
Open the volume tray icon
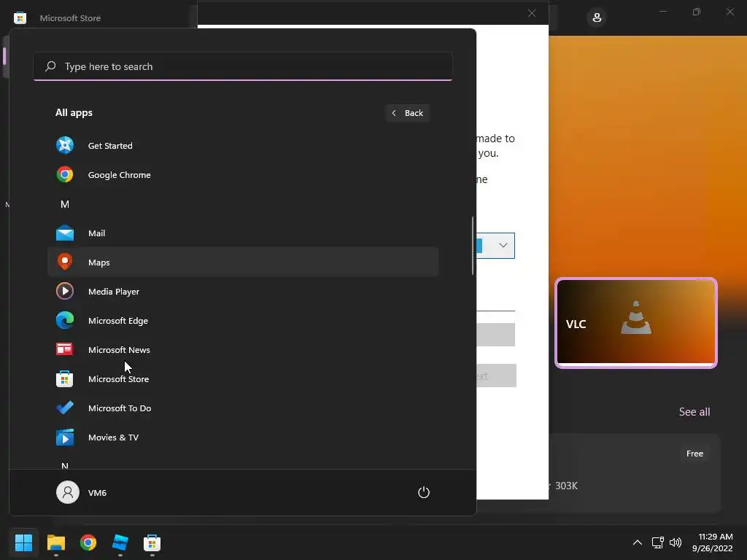click(x=675, y=542)
